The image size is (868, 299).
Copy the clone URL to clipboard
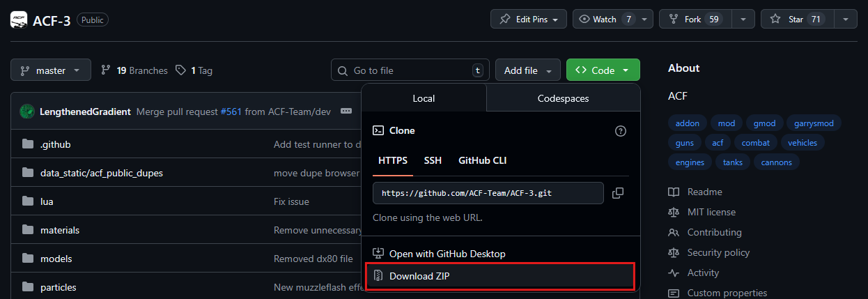click(617, 193)
